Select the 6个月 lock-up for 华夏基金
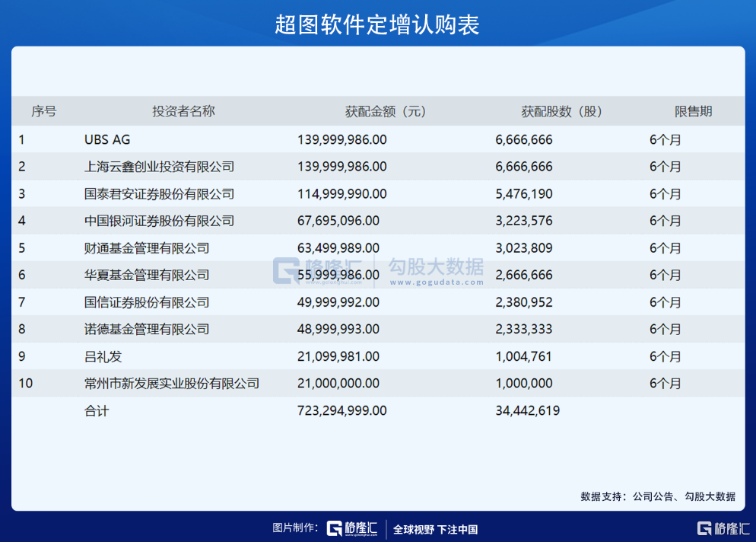756x542 pixels. pyautogui.click(x=665, y=275)
